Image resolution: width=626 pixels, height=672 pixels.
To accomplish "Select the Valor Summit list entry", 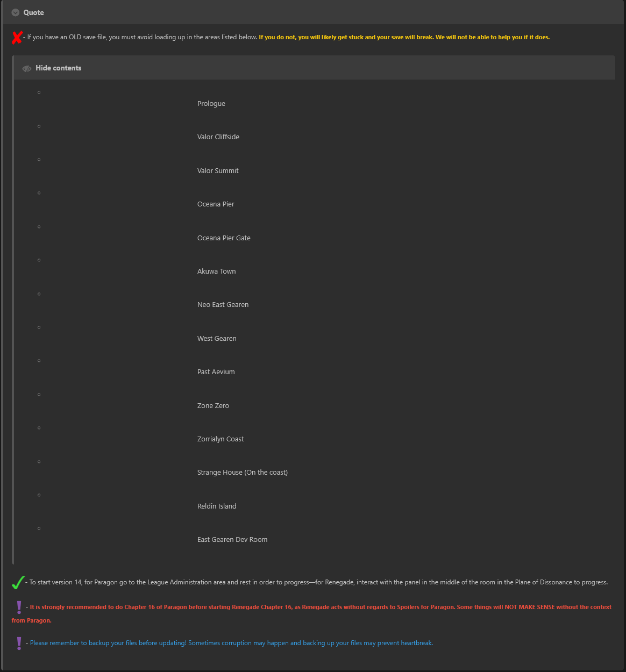I will 218,171.
